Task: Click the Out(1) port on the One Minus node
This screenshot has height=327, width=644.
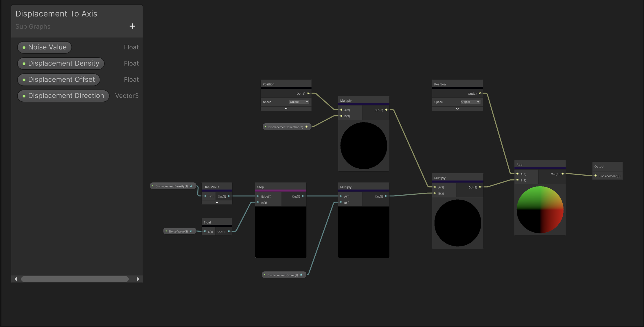Action: (x=229, y=196)
